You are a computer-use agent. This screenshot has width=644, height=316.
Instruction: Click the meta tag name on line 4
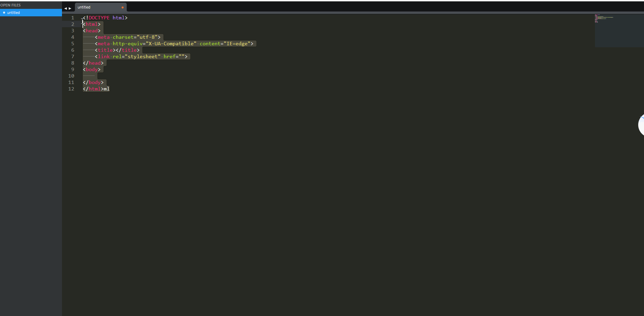[x=104, y=37]
